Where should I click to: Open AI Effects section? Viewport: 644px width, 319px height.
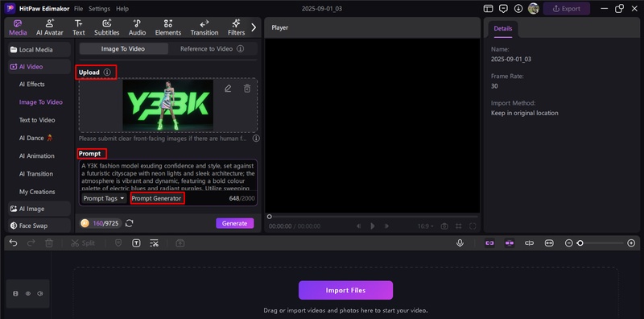click(x=32, y=85)
